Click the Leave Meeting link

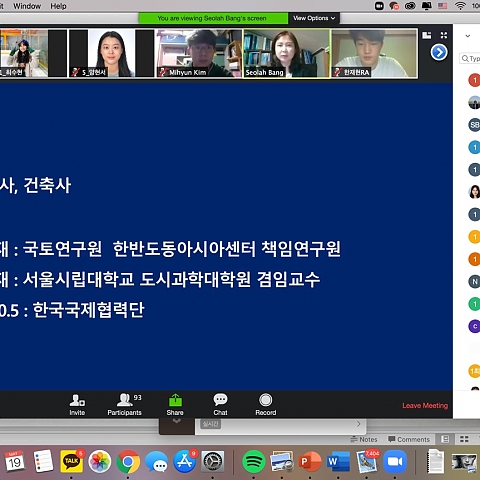click(425, 406)
